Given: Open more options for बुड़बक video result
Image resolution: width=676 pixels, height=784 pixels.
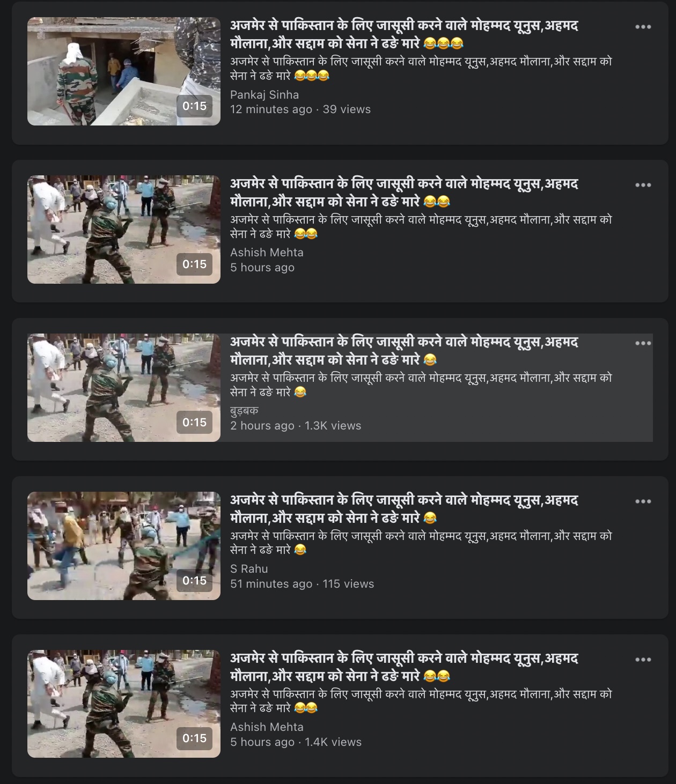Looking at the screenshot, I should coord(643,343).
